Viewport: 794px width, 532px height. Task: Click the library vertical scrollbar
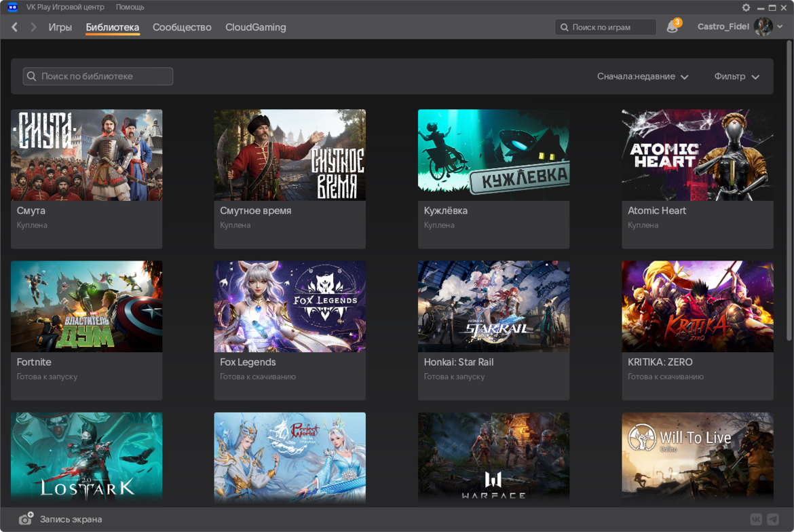(789, 190)
